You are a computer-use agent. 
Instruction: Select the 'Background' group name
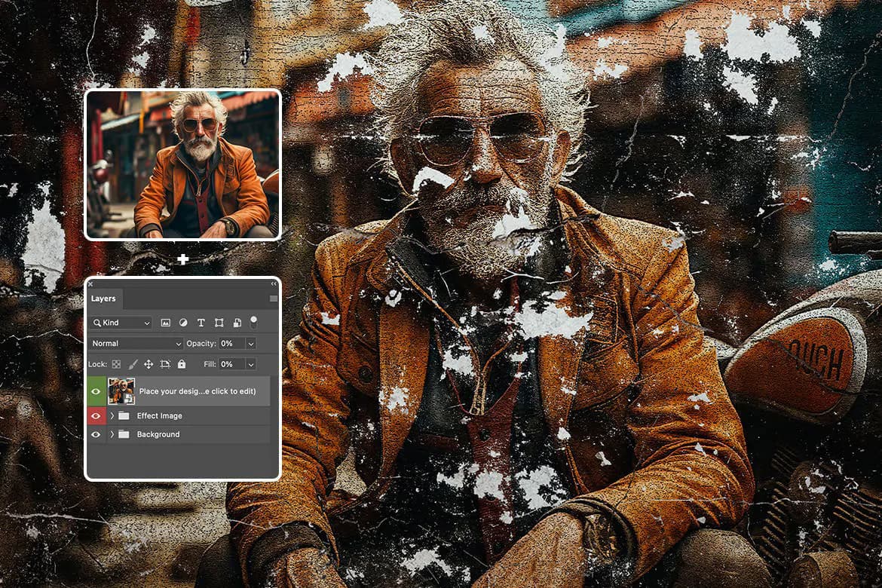tap(158, 434)
